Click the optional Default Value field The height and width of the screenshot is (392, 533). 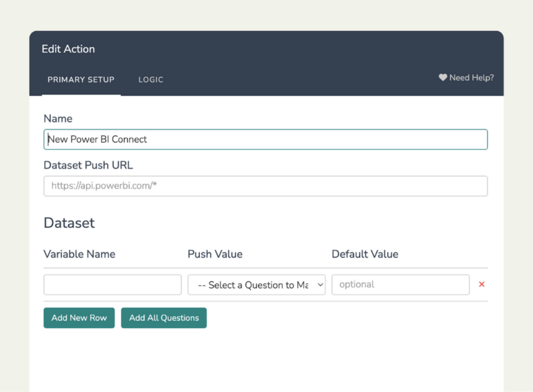click(400, 285)
